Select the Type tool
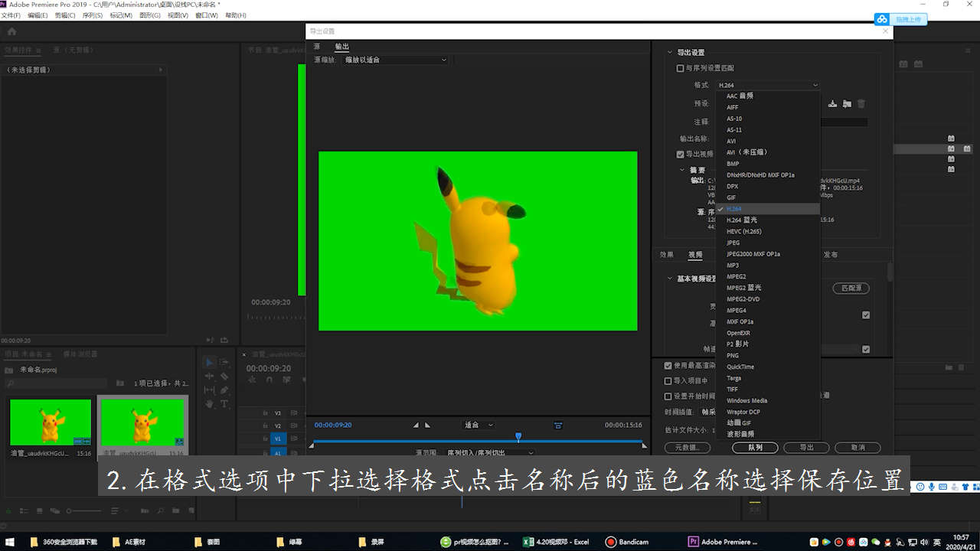 [224, 403]
